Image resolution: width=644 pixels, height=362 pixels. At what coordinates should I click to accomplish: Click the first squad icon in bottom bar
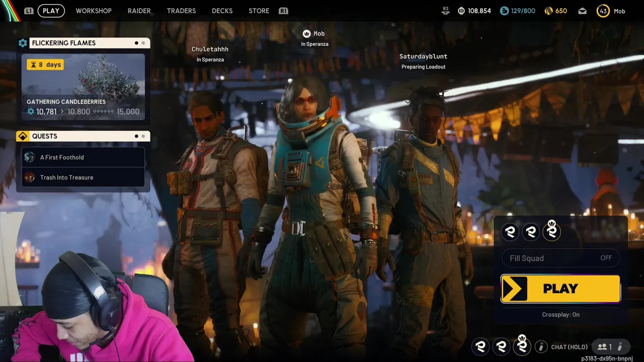[x=480, y=346]
